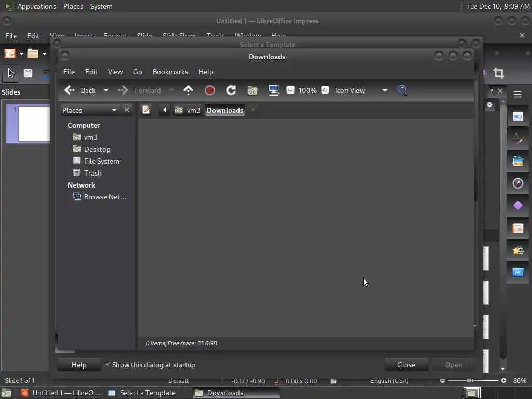This screenshot has height=399, width=532.
Task: Choose the Select arrow tool in Impress
Action: click(x=11, y=73)
